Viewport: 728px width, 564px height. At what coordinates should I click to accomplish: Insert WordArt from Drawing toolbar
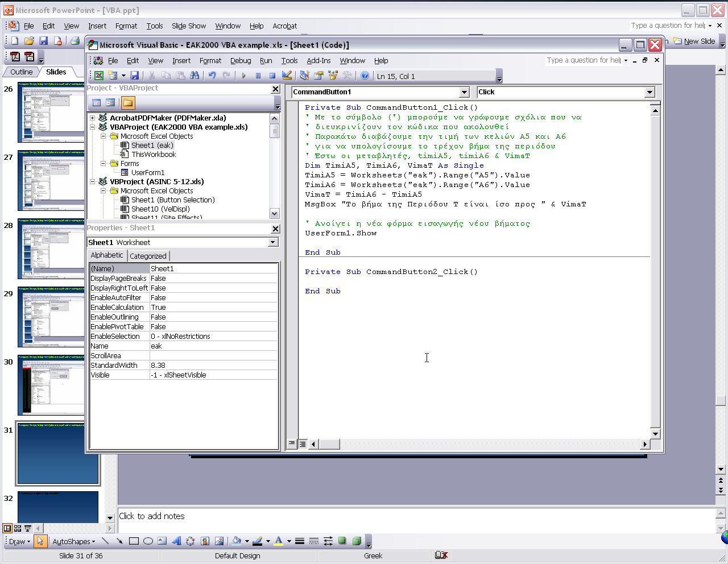click(x=176, y=541)
